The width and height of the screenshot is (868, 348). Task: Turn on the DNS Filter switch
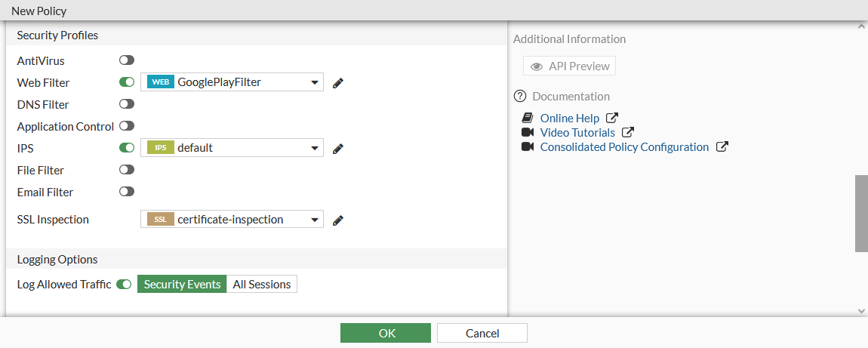127,104
